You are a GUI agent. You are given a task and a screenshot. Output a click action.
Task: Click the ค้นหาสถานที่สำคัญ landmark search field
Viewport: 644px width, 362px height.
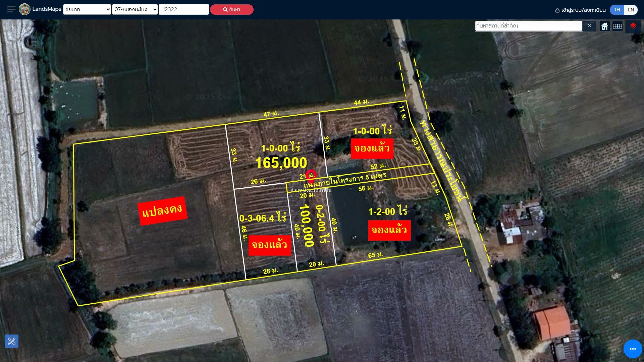[529, 26]
